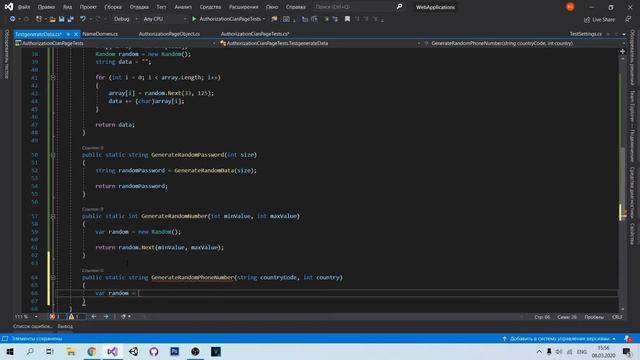
Task: Start debugging with green play arrow
Action: [x=194, y=19]
